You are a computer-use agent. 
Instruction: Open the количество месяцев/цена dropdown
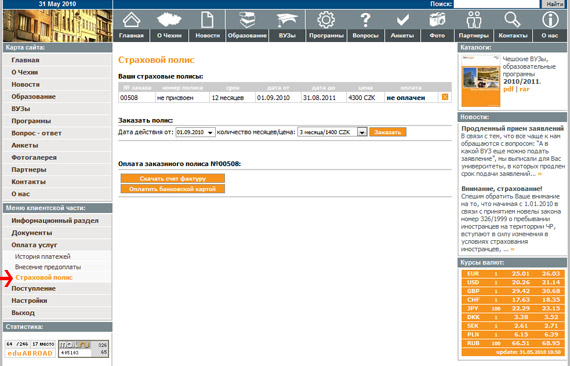(332, 132)
